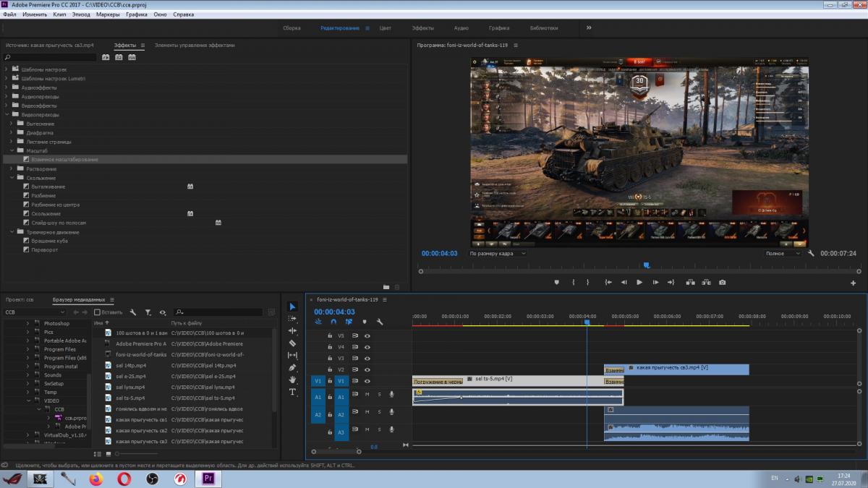Select the Hand tool
Screen dimensions: 868x488
coord(292,380)
